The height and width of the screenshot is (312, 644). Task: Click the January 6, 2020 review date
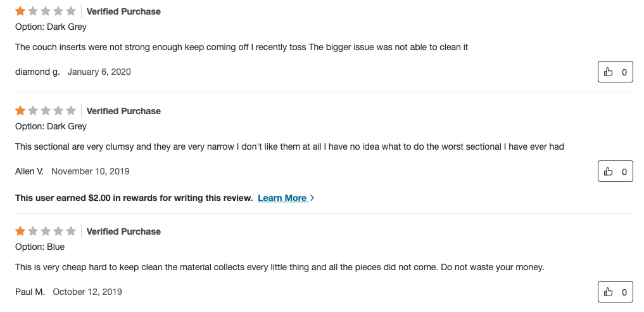(99, 72)
